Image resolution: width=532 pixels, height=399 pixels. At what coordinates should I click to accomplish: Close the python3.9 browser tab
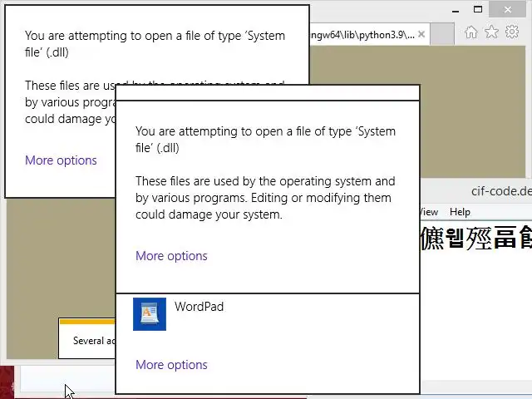421,34
